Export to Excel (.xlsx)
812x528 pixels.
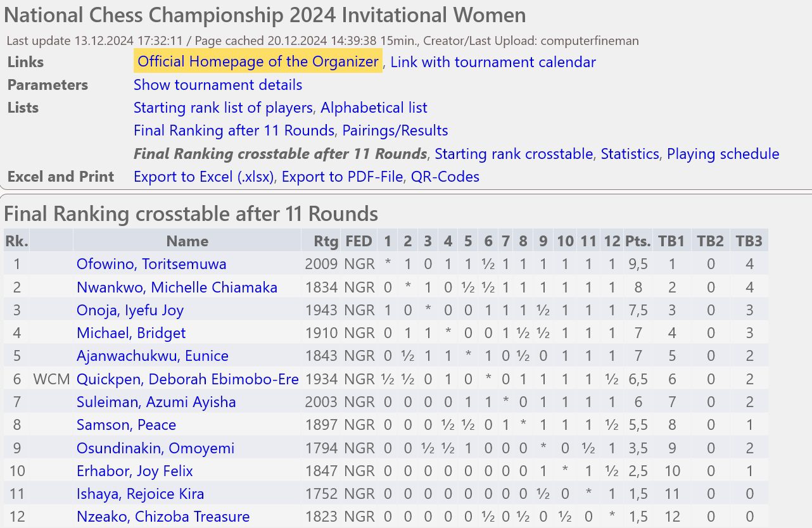(x=203, y=177)
